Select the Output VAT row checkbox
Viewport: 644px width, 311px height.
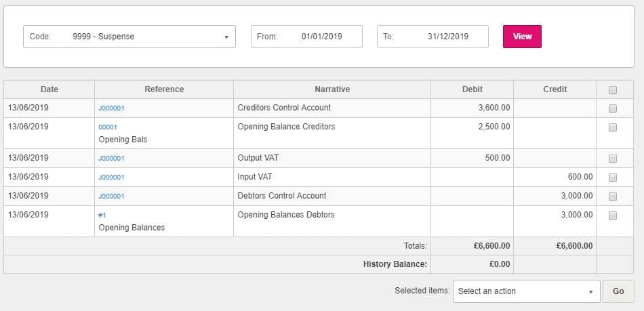[613, 159]
